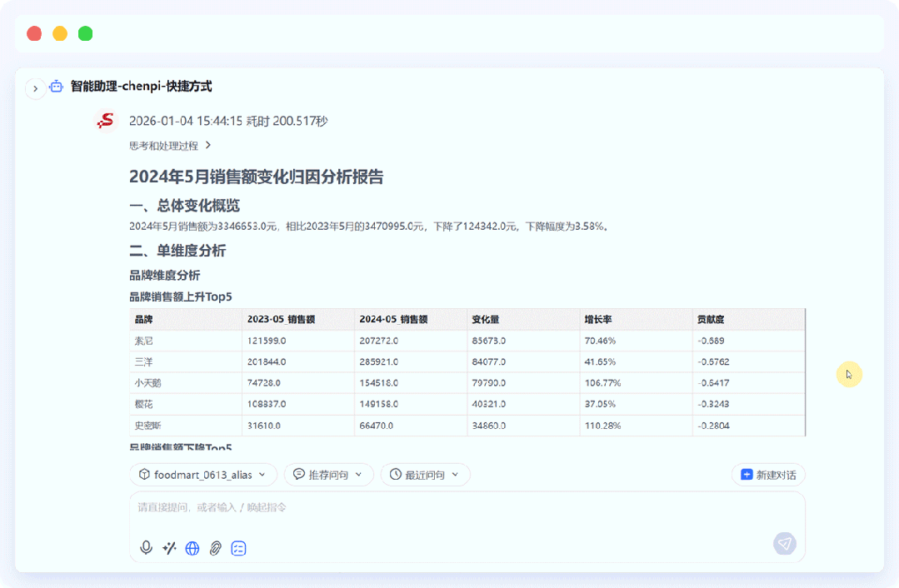Screen dimensions: 899x588
Task: Click the microphone voice input icon
Action: (147, 548)
